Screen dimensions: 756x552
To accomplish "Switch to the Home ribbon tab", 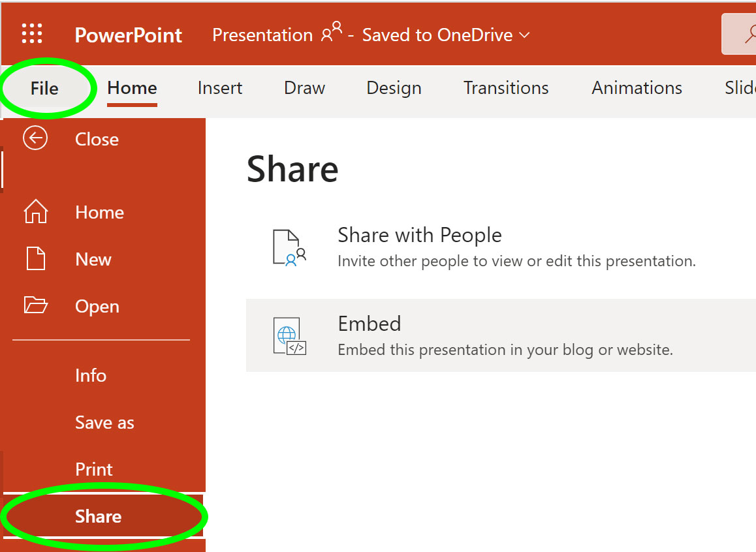I will pos(132,88).
